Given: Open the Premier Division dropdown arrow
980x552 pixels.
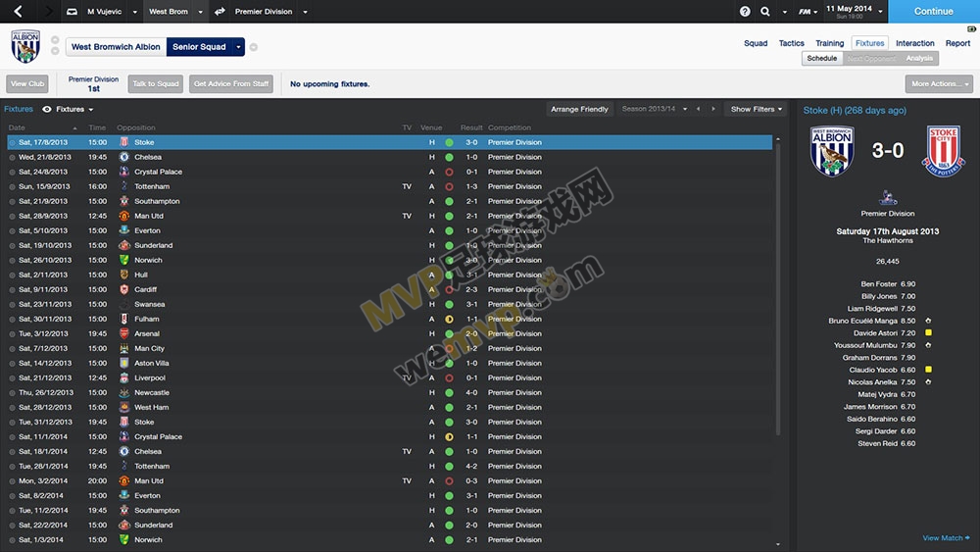Looking at the screenshot, I should 305,11.
